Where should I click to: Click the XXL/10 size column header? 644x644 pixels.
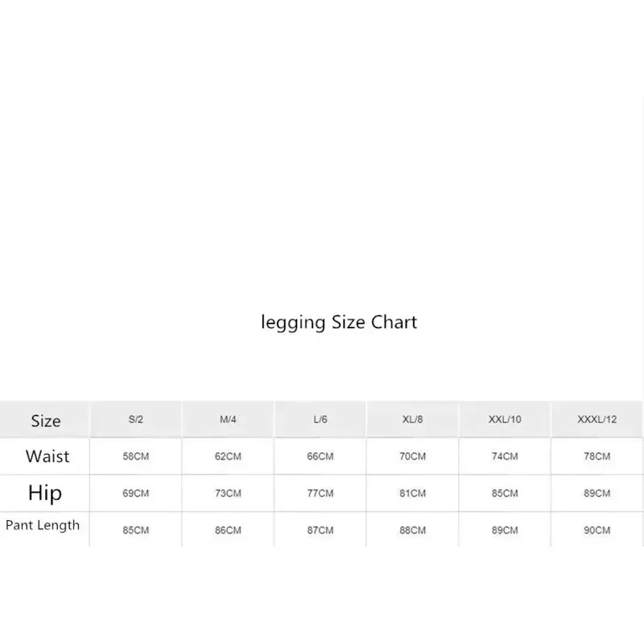point(505,420)
